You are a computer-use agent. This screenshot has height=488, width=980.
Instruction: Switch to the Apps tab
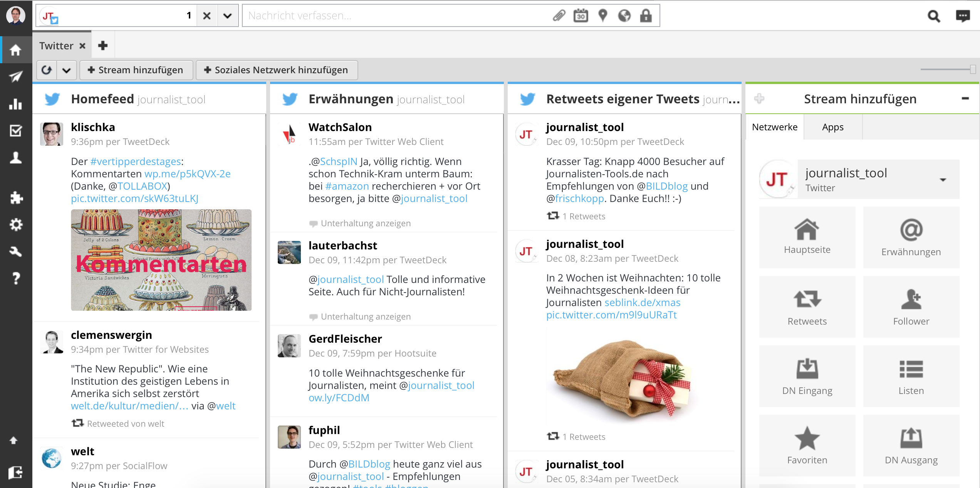coord(833,127)
